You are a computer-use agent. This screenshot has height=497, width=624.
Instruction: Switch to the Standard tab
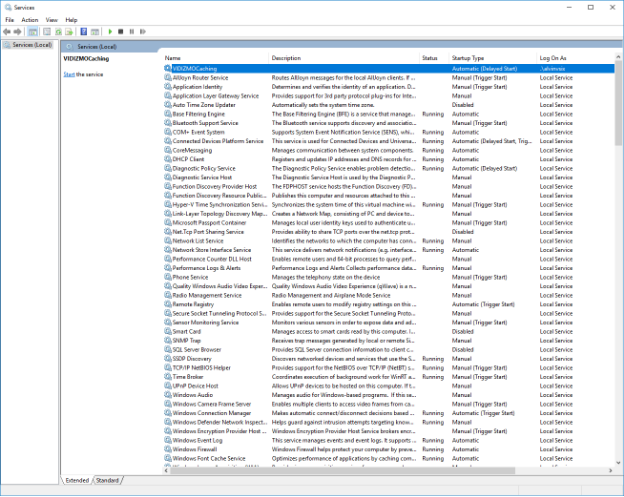(107, 480)
